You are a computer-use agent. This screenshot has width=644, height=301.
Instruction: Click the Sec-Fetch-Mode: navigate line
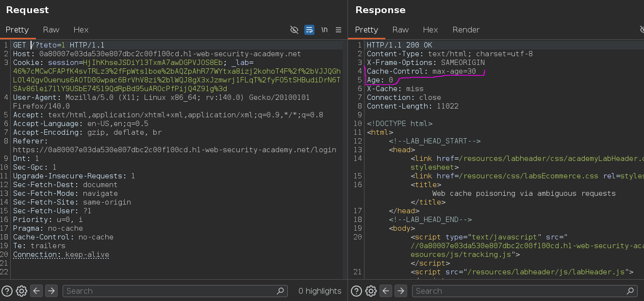tap(65, 193)
